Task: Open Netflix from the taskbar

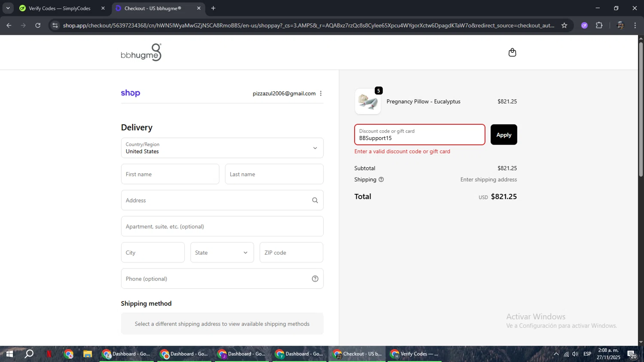Action: 49,354
